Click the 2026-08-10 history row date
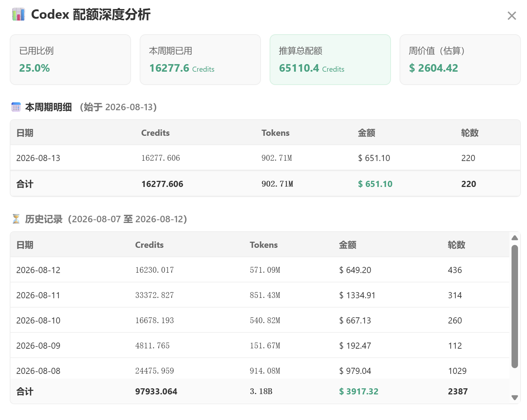The height and width of the screenshot is (420, 527). [x=38, y=321]
